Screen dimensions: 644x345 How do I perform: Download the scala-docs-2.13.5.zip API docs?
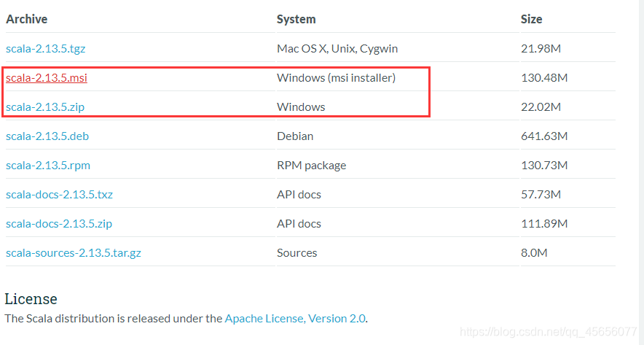tap(59, 224)
